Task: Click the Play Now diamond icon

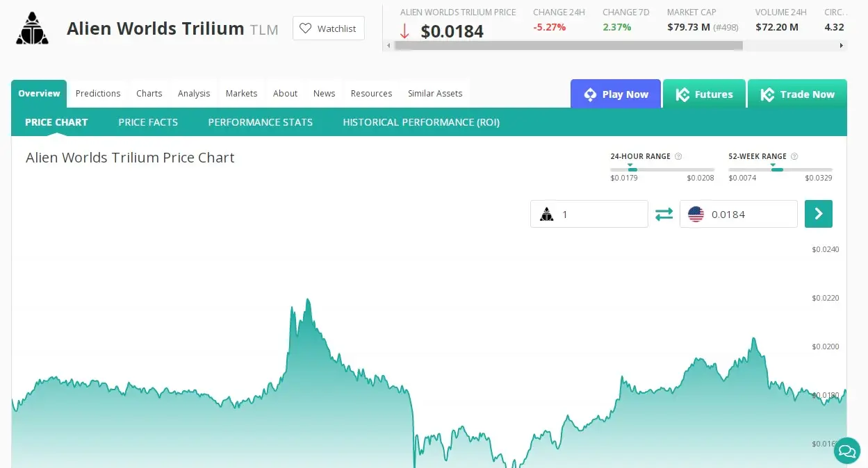Action: coord(590,94)
